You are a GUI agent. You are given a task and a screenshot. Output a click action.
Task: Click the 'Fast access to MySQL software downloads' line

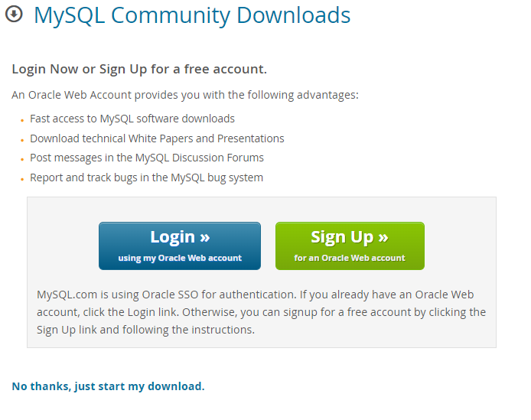click(x=132, y=119)
